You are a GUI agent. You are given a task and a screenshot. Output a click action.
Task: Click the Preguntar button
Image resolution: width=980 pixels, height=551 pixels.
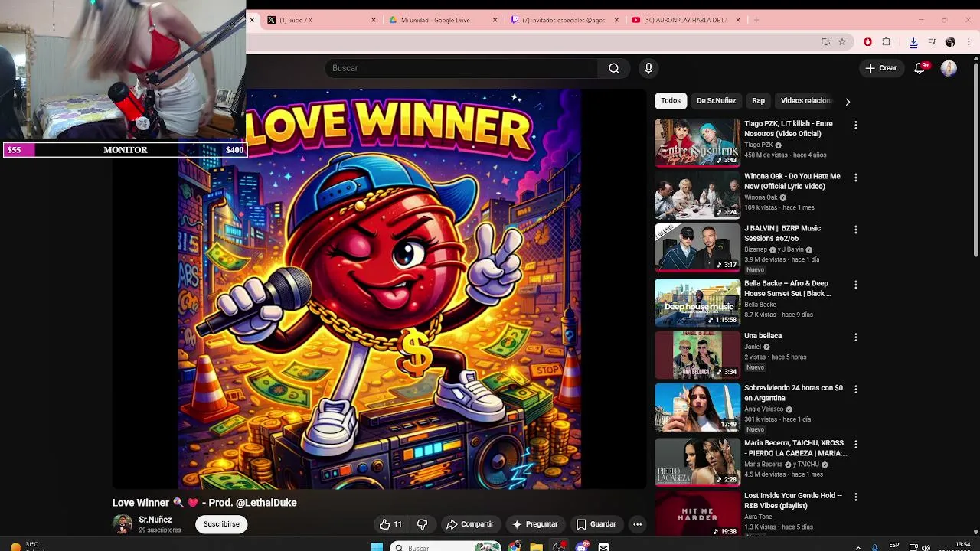535,524
